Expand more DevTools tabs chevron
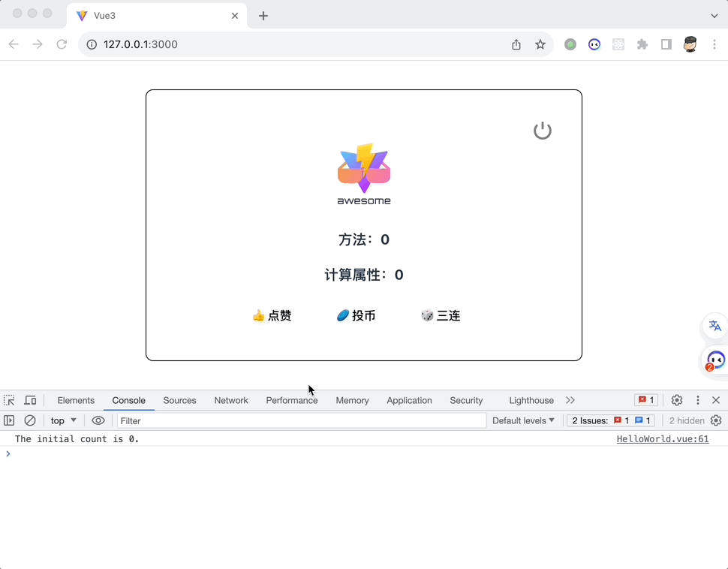Screen dimensions: 728x569 point(570,400)
